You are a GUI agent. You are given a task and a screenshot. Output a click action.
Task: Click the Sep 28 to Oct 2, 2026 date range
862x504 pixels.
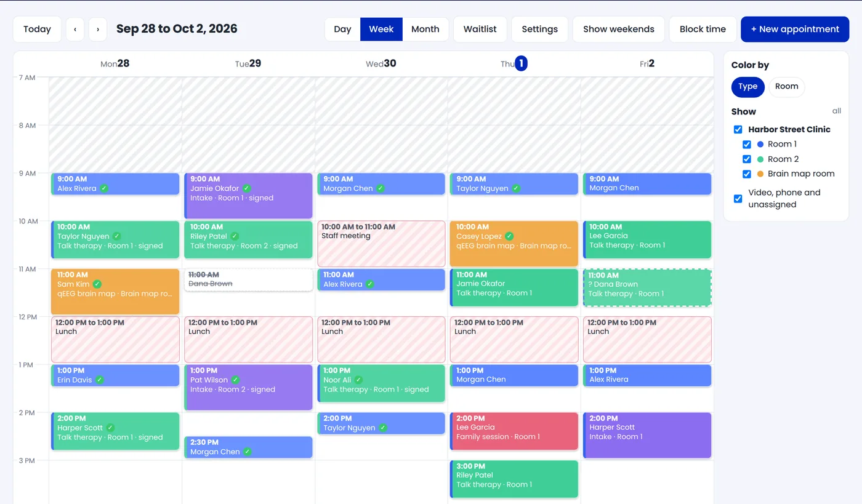pos(177,29)
